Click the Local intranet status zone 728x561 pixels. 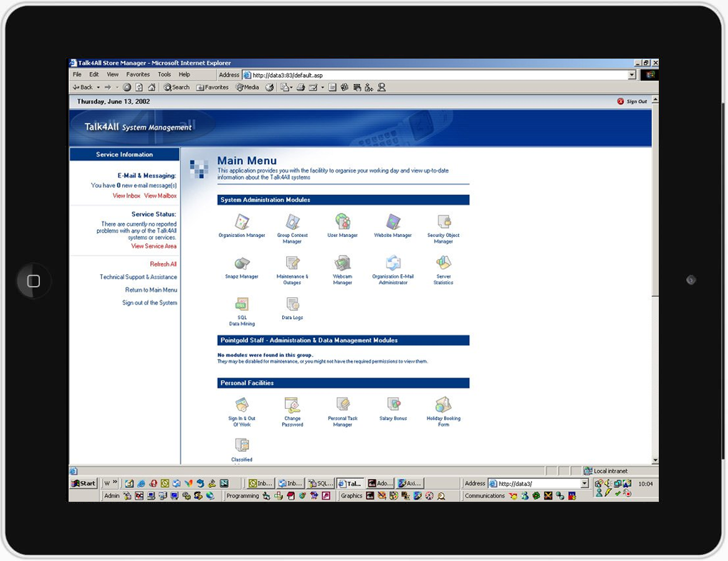[606, 471]
